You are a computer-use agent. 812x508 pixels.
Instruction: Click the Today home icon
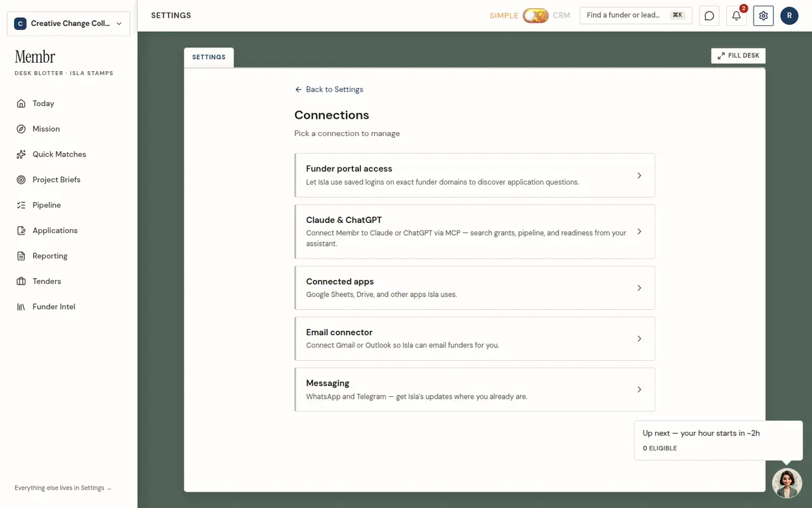(x=21, y=104)
